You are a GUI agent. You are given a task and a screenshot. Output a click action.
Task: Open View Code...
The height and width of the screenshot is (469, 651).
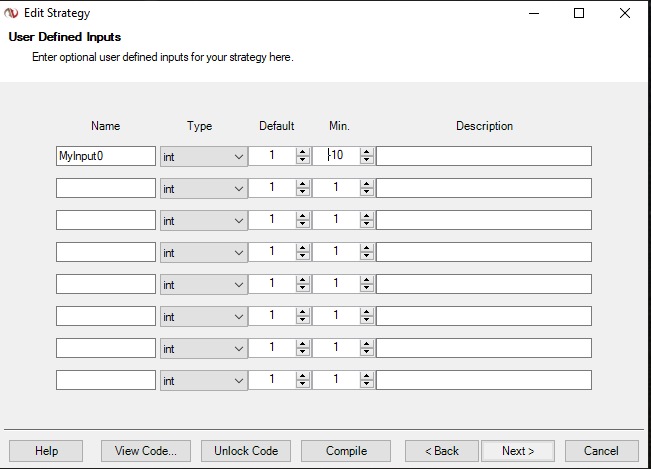[146, 451]
